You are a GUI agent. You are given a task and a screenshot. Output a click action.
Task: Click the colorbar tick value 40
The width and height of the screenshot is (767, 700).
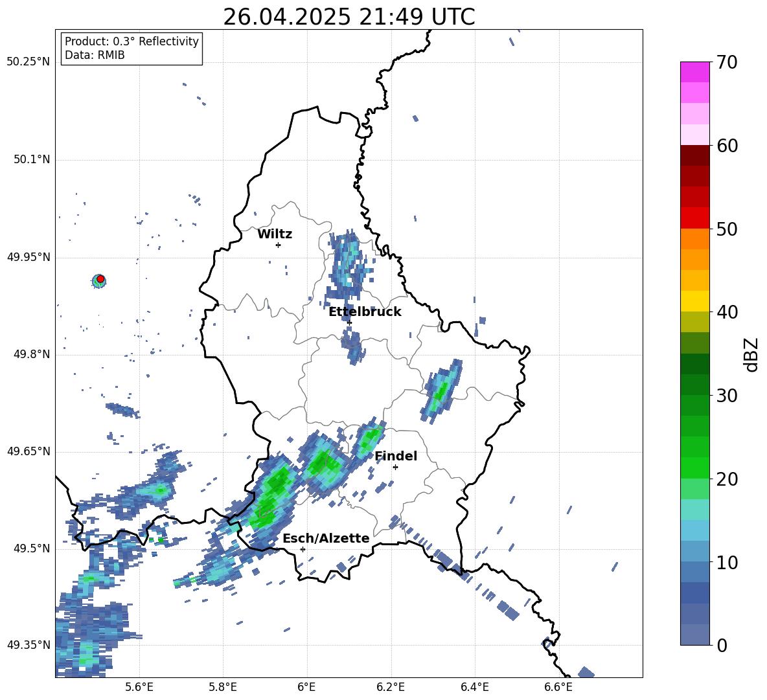coord(727,312)
